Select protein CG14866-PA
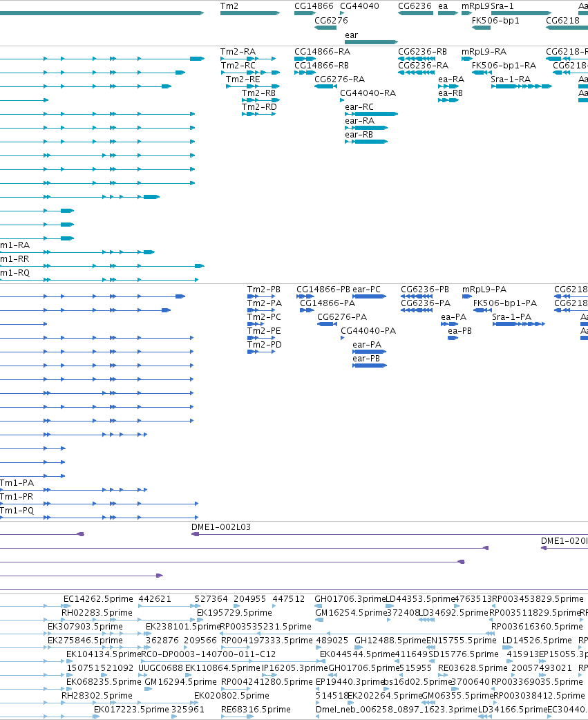588x720 pixels. [x=307, y=310]
